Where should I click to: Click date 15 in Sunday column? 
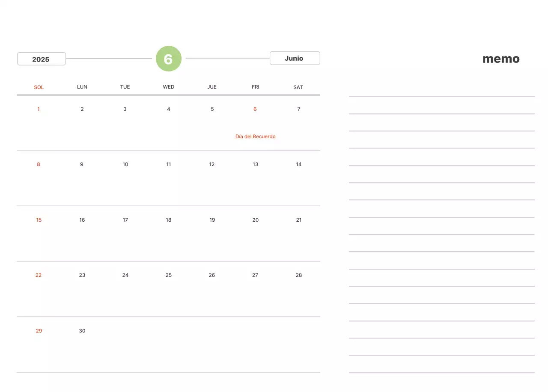coord(39,220)
